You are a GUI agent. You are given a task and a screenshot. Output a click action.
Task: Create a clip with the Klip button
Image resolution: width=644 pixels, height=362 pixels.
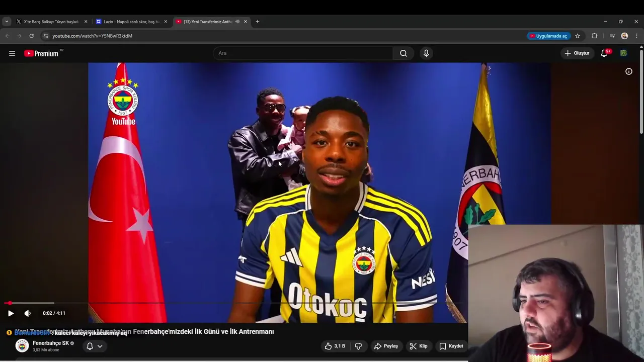tap(419, 346)
